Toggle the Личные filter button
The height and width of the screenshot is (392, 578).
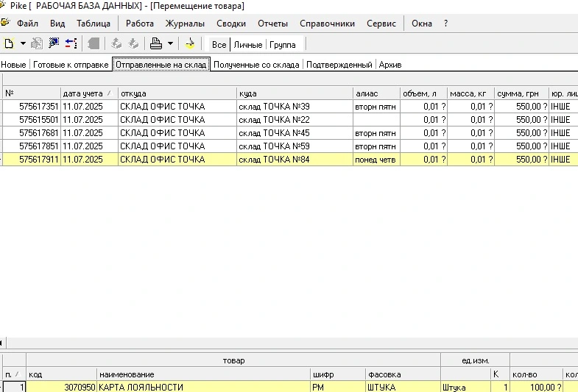(247, 45)
